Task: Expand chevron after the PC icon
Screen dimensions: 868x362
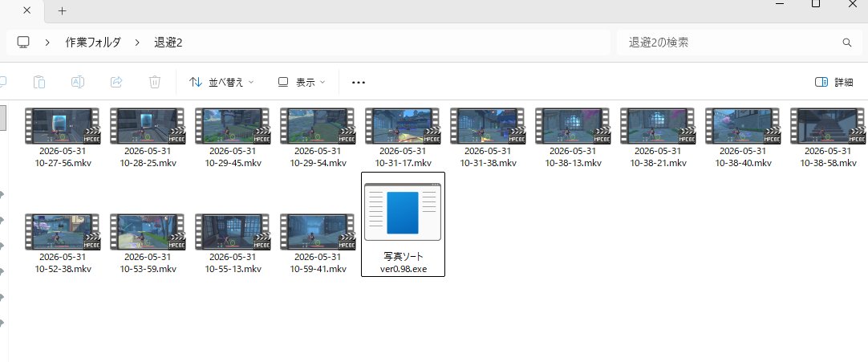Action: 47,42
